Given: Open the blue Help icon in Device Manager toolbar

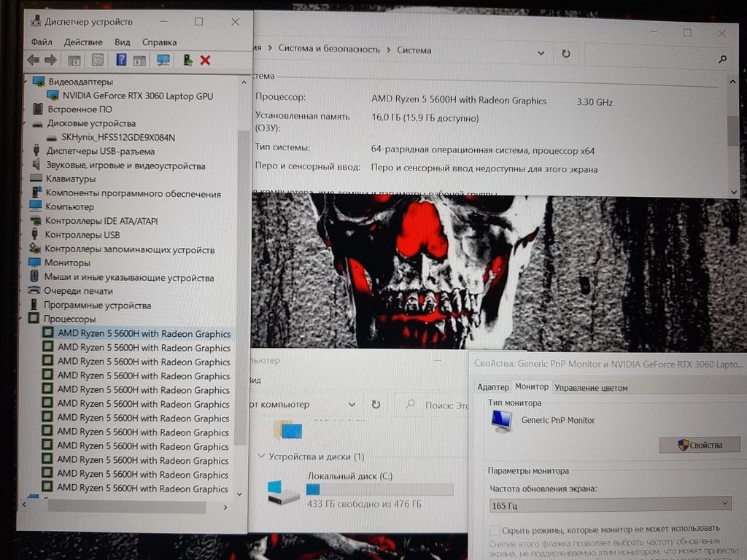Looking at the screenshot, I should (122, 60).
